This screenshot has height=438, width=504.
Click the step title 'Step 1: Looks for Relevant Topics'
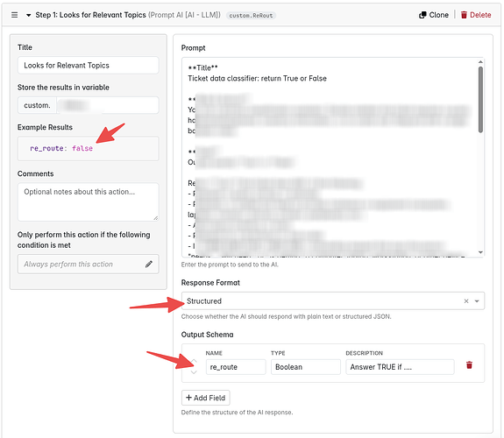[90, 15]
